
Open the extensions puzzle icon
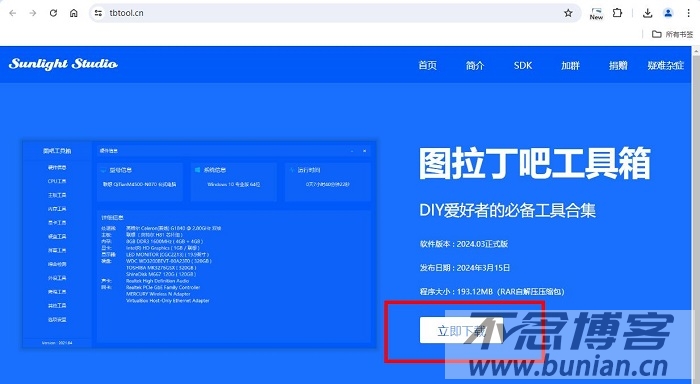pos(617,13)
